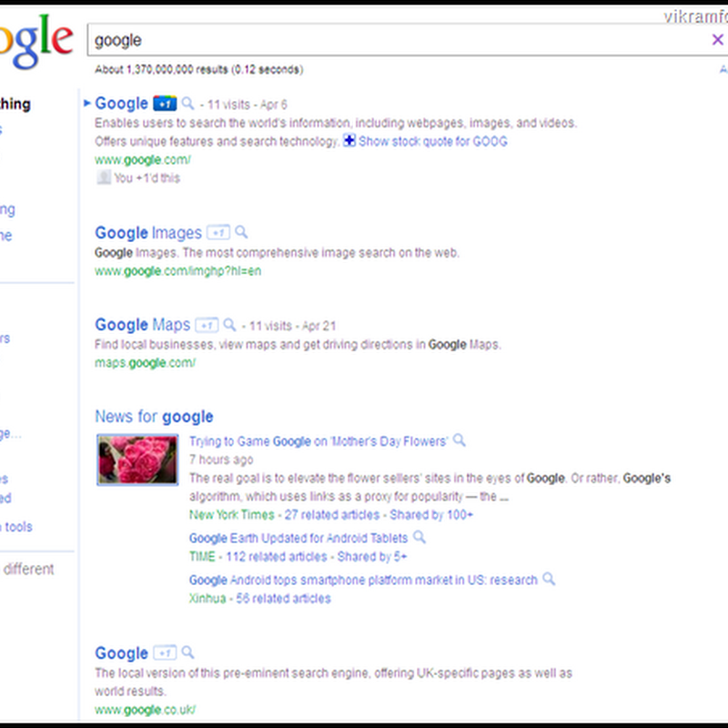Toggle +1 for Google Images
The height and width of the screenshot is (728, 728).
click(x=218, y=232)
